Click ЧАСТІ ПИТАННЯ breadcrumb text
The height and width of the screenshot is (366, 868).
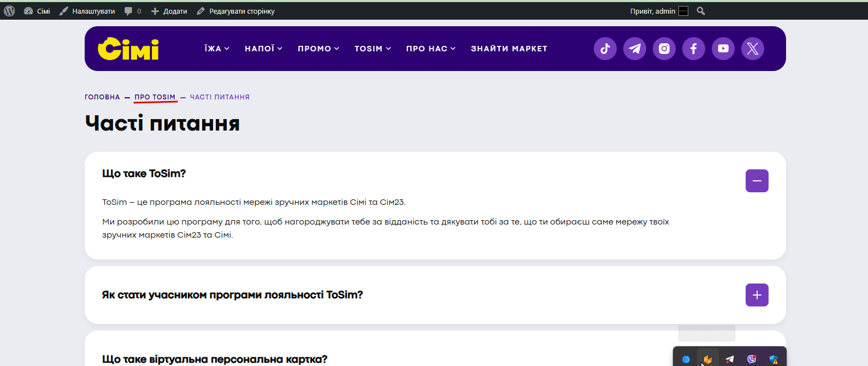click(220, 97)
